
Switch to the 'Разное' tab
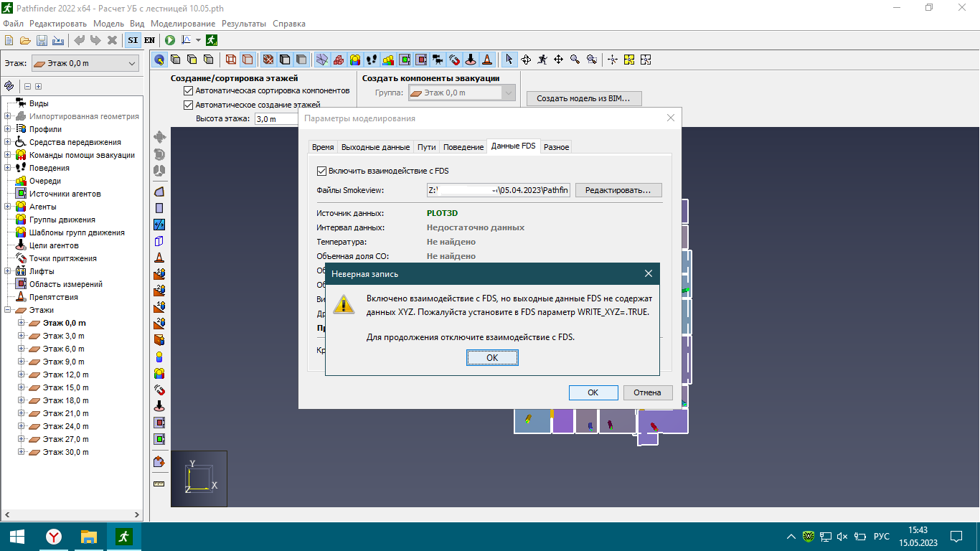(x=557, y=147)
